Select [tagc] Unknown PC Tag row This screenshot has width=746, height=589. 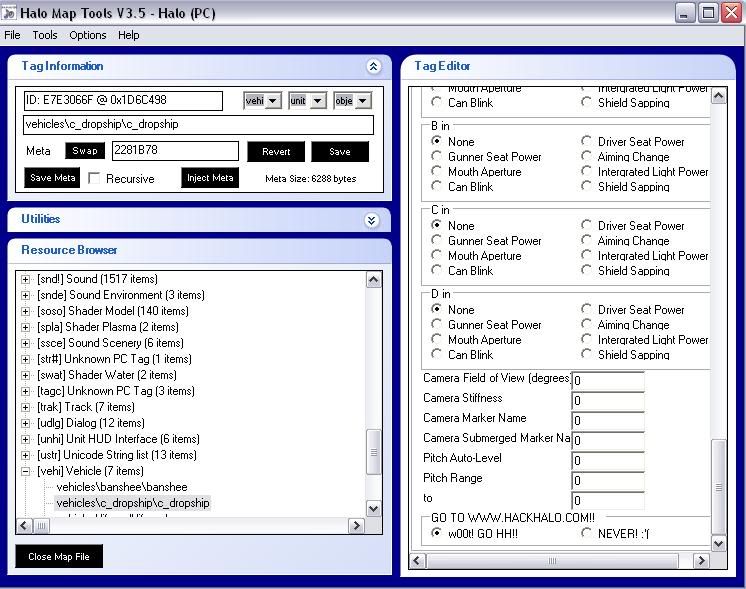116,391
